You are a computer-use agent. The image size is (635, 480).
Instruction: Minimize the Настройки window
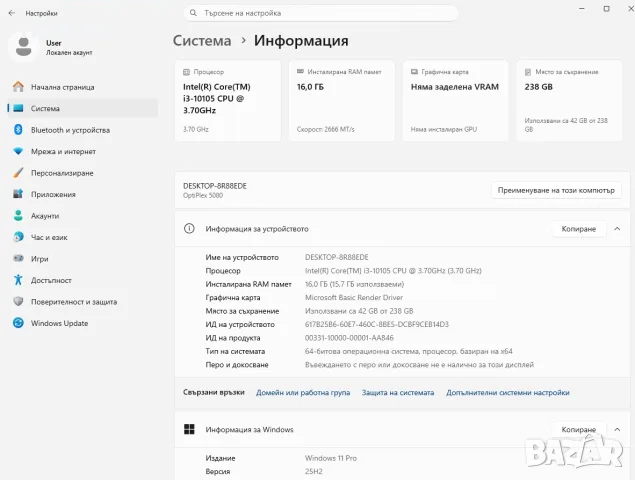[x=582, y=9]
